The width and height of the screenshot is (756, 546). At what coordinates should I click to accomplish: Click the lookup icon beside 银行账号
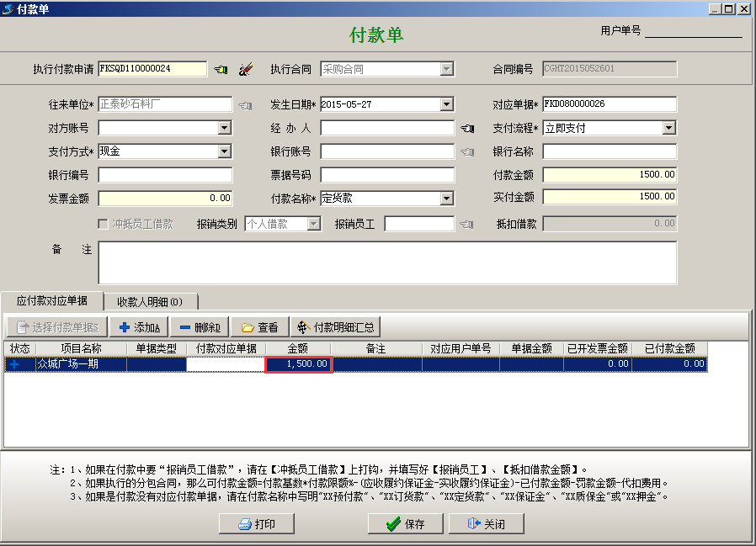[x=466, y=151]
